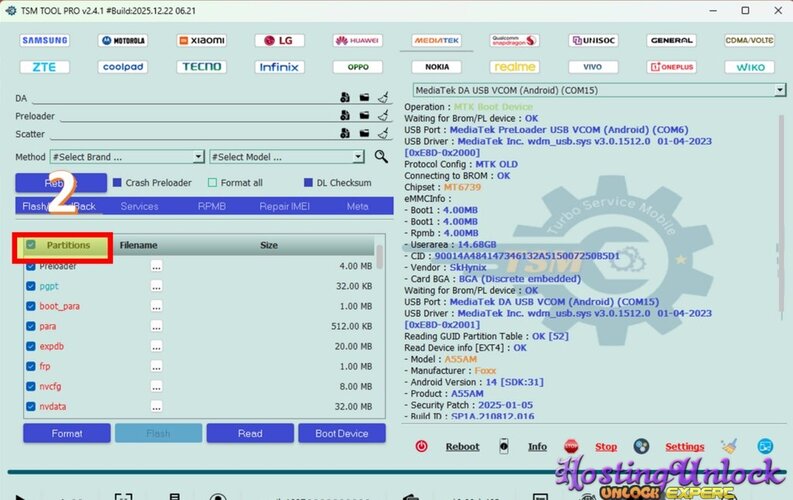
Task: Select the Coolpad brand logo
Action: coord(123,67)
